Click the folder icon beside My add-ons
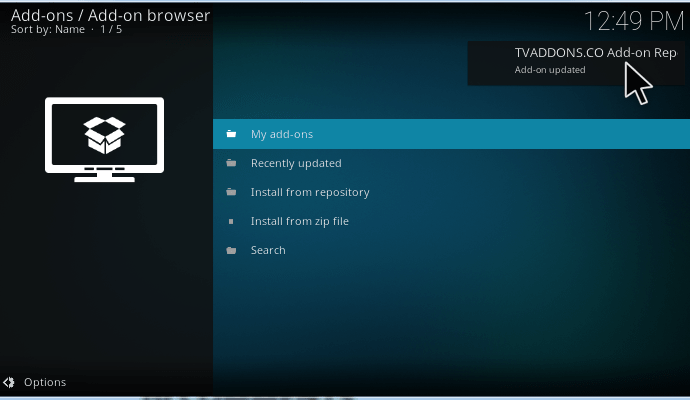Screen dimensions: 690x400 pos(231,134)
